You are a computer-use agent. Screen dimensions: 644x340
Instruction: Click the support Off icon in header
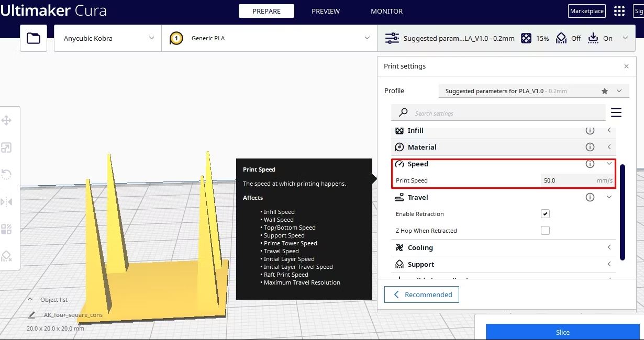coord(561,38)
